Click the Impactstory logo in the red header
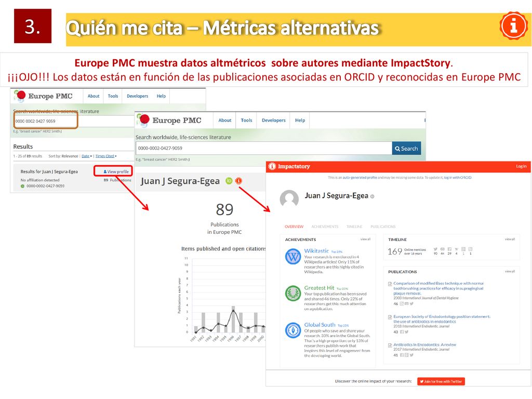 [289, 166]
